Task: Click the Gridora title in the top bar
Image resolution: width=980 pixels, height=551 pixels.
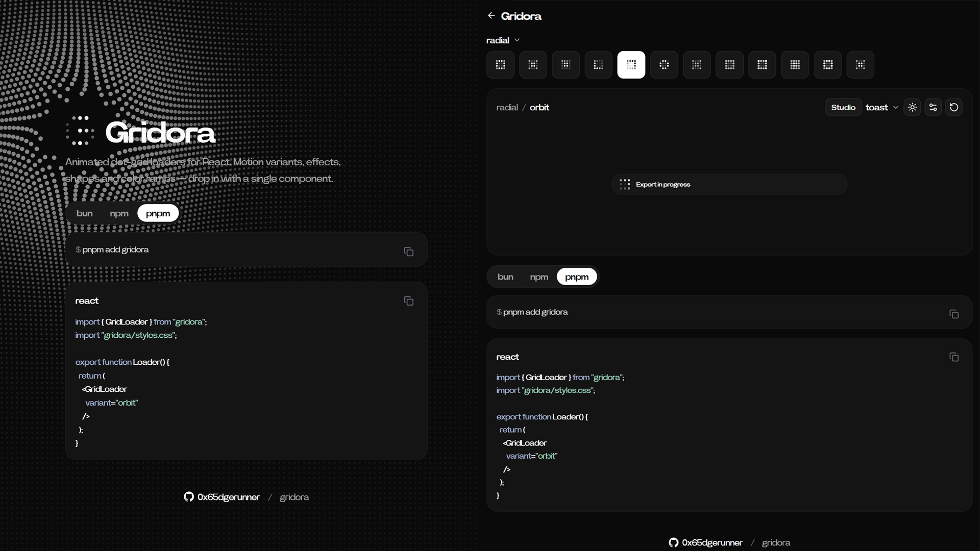Action: [x=521, y=16]
